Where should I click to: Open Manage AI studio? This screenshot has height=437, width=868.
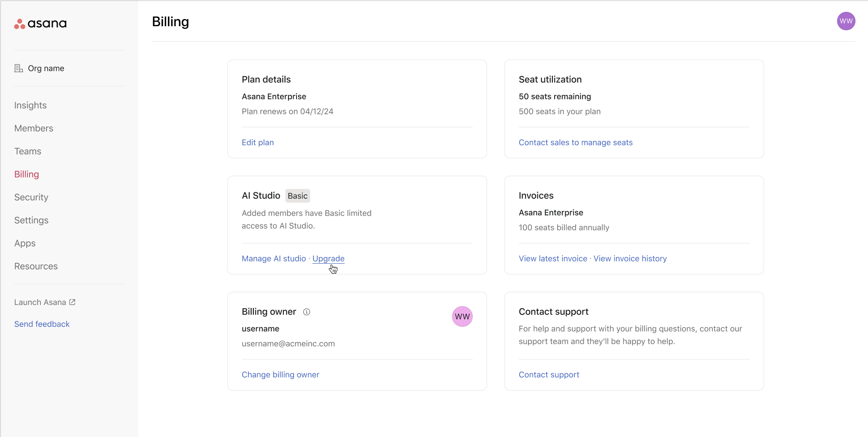273,258
